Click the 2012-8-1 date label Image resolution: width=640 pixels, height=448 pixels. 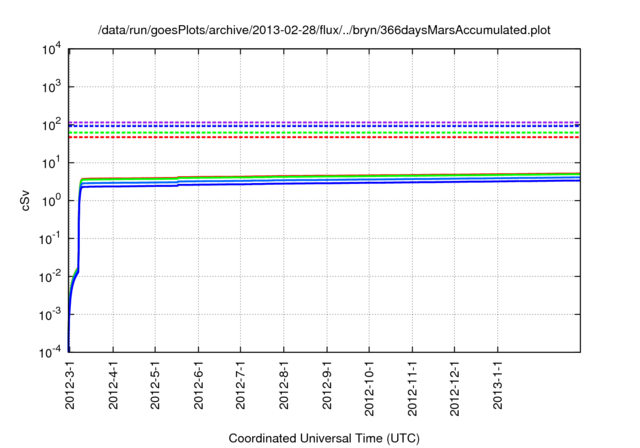(x=284, y=384)
